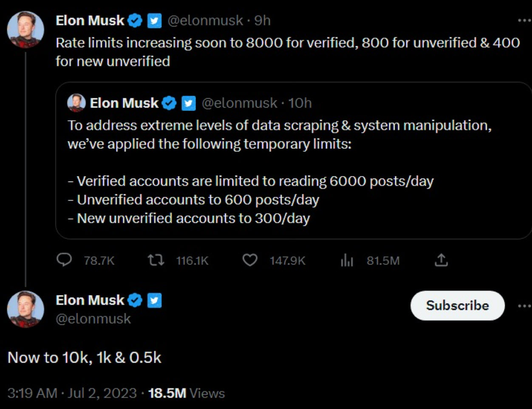Like the tweet with the heart icon
Screen dimensions: 532x409
pyautogui.click(x=250, y=260)
